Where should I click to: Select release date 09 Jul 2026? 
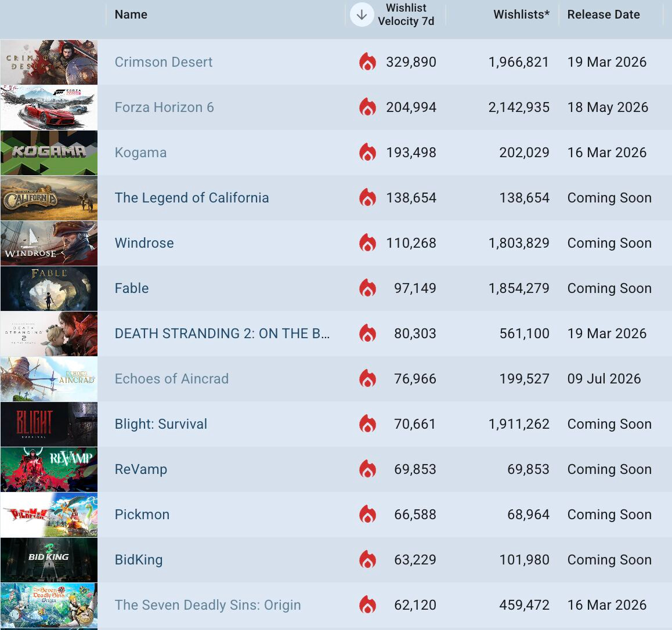604,379
